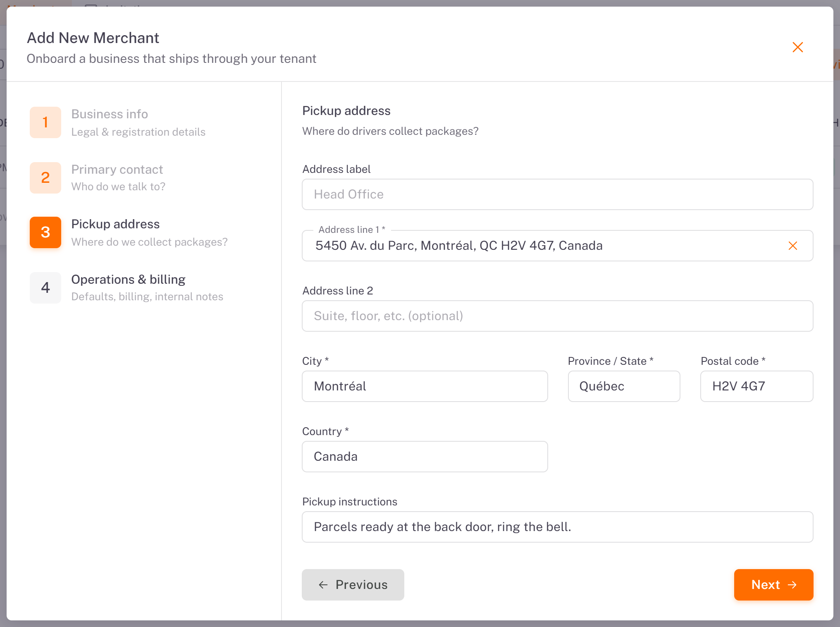Click the step number 4 badge
The image size is (840, 627).
tap(45, 288)
